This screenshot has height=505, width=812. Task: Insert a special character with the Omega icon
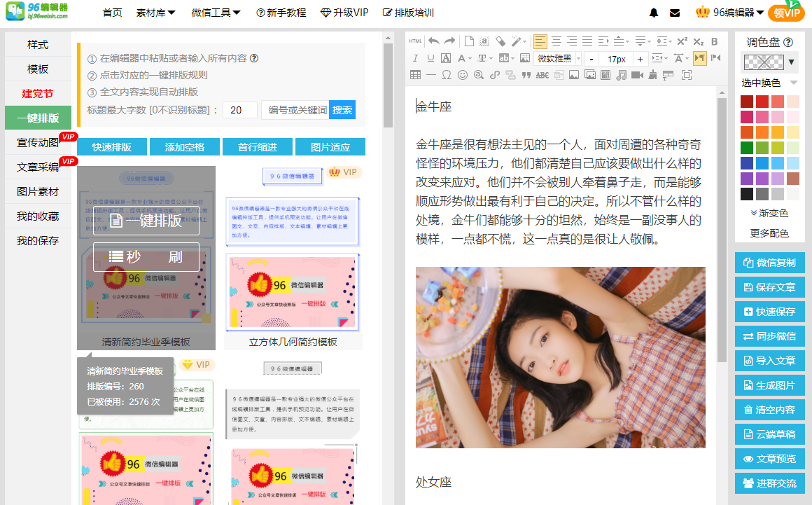coord(445,75)
